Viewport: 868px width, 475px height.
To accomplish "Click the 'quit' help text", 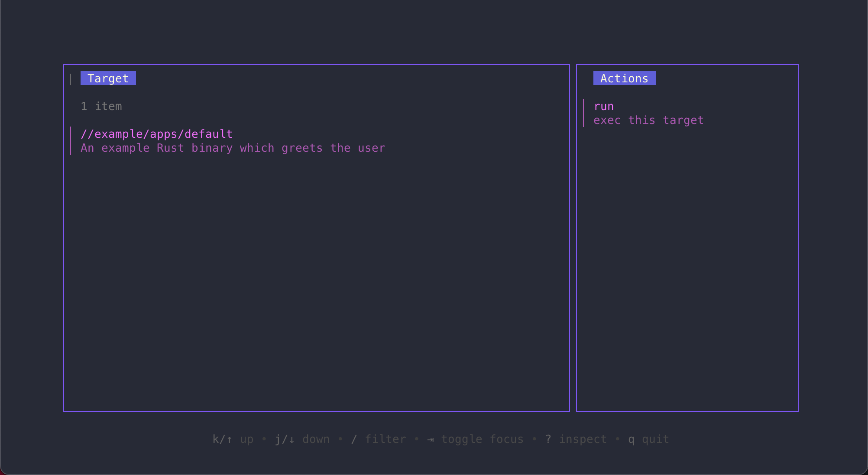I will 655,439.
